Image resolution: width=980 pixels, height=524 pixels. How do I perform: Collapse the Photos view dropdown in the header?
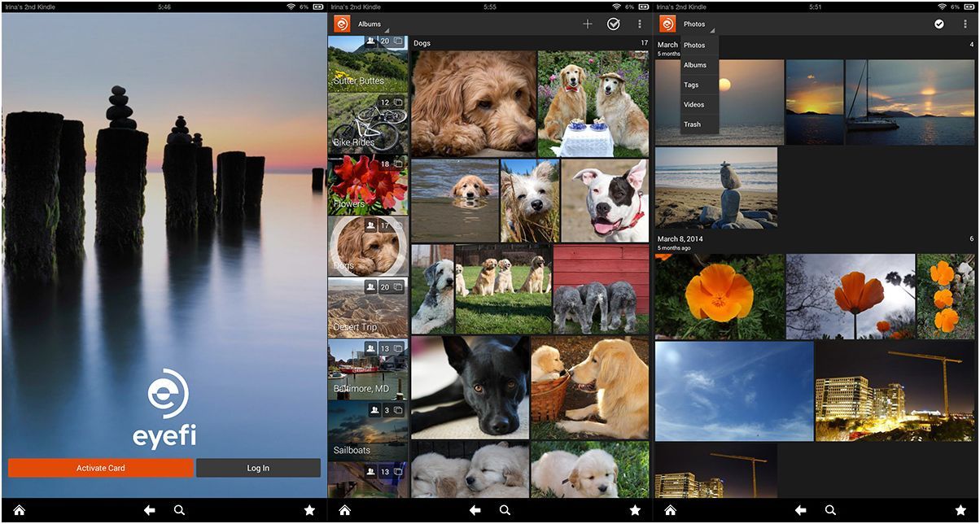pos(697,24)
